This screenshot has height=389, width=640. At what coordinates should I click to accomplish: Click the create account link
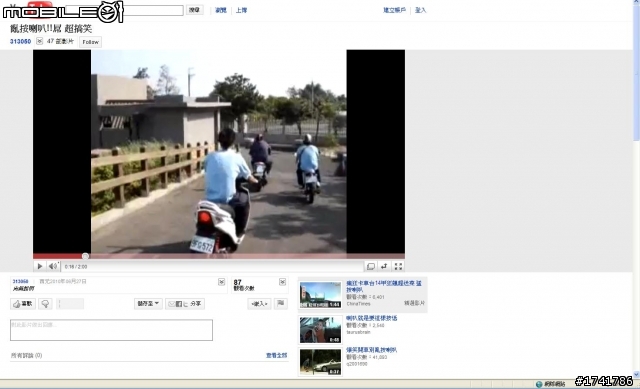coord(394,10)
